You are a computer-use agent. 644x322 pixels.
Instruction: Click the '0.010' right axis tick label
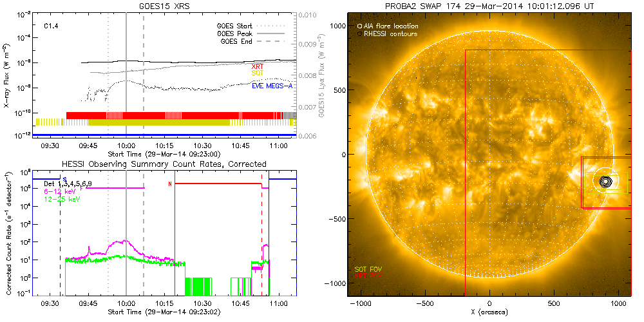[307, 15]
